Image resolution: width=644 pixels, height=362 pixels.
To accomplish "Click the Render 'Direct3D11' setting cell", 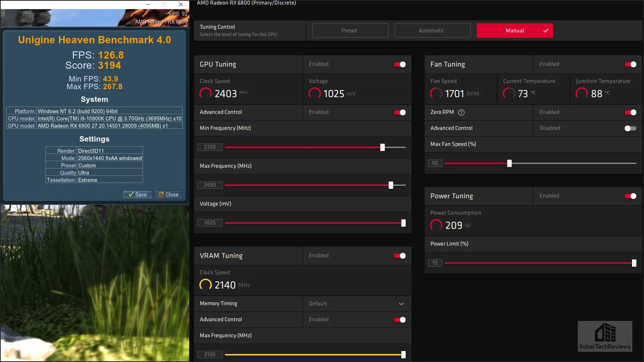I will 110,151.
